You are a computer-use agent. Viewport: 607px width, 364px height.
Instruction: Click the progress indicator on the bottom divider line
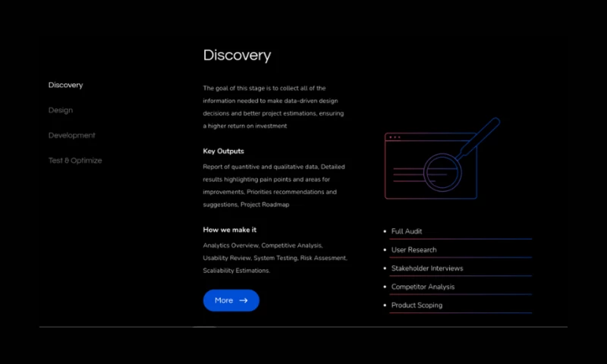point(204,327)
